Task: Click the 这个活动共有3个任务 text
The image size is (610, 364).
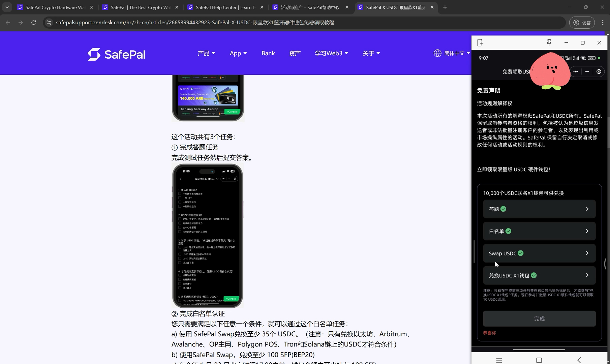Action: tap(204, 137)
